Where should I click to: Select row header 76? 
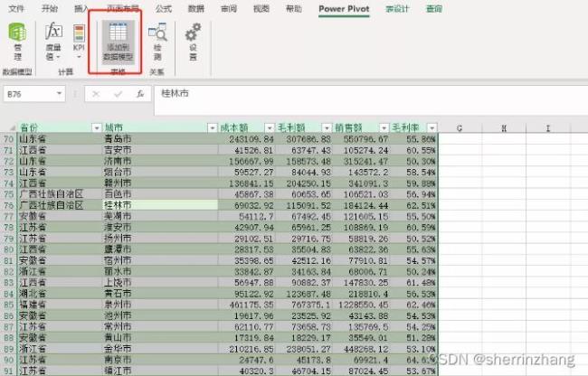(x=9, y=205)
